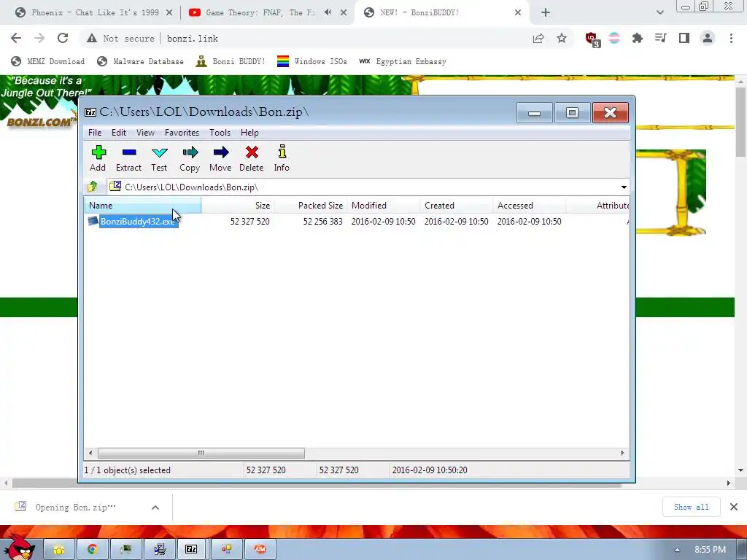Click the 8:55 PM taskbar clock
Image resolution: width=747 pixels, height=560 pixels.
click(710, 550)
